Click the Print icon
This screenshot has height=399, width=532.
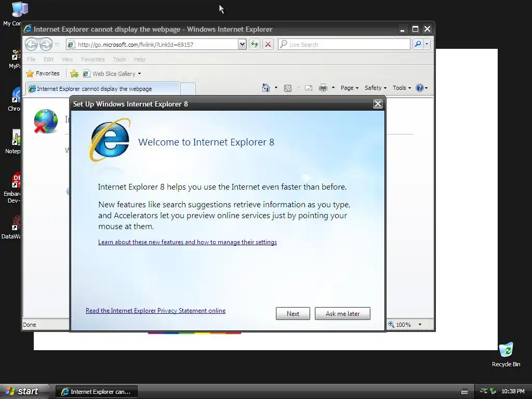tap(323, 88)
